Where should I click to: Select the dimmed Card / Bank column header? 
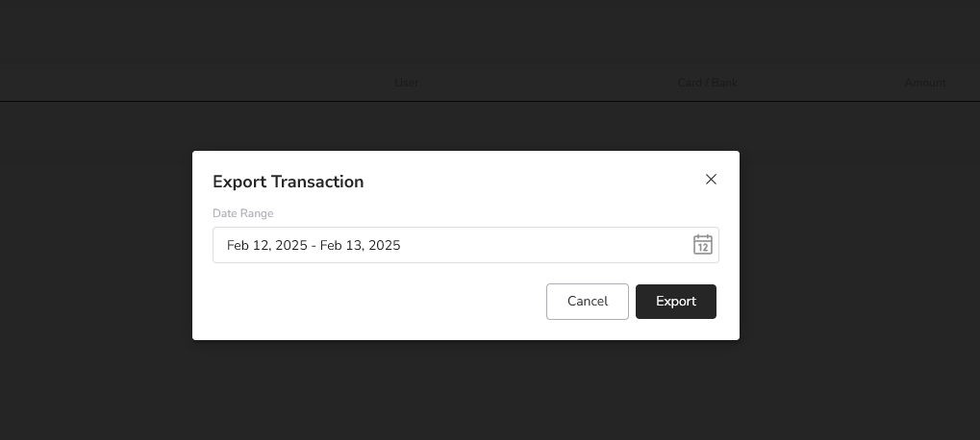tap(708, 83)
